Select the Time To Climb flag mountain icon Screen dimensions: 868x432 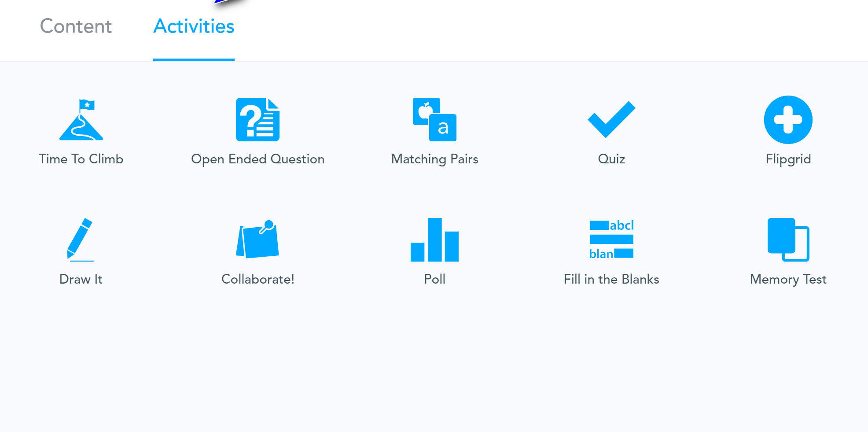click(81, 120)
